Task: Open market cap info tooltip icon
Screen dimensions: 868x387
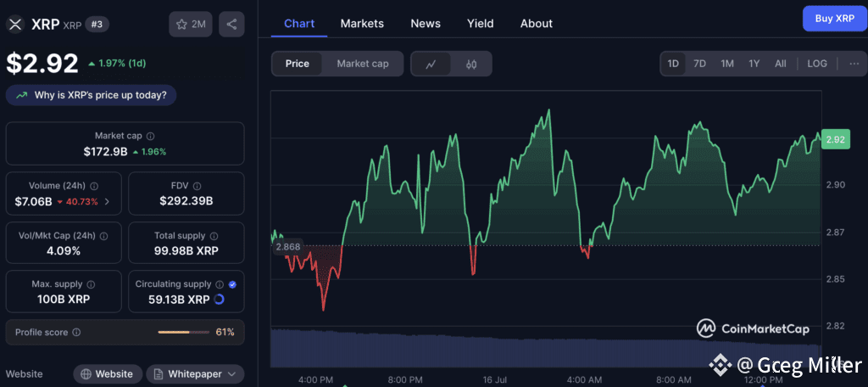Action: (x=151, y=136)
